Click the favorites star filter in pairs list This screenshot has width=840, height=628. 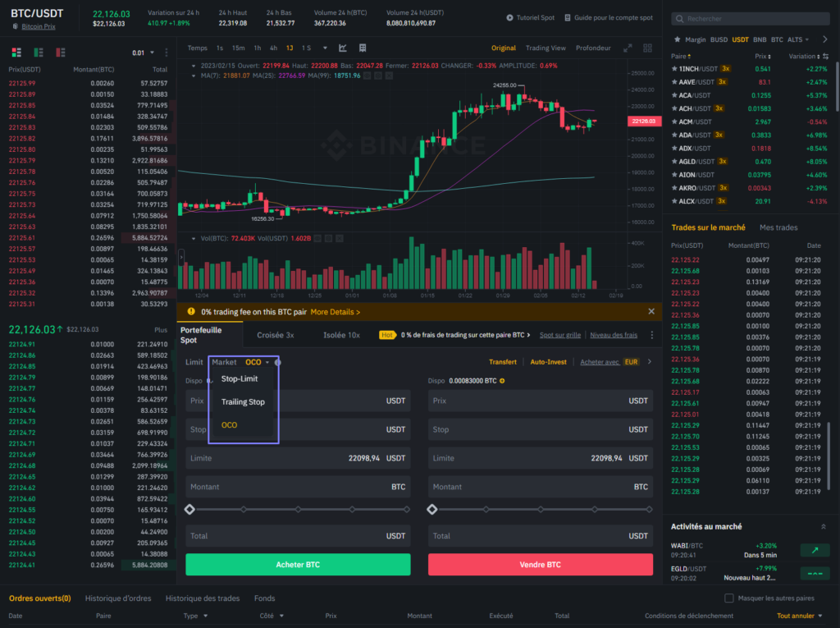pos(677,39)
